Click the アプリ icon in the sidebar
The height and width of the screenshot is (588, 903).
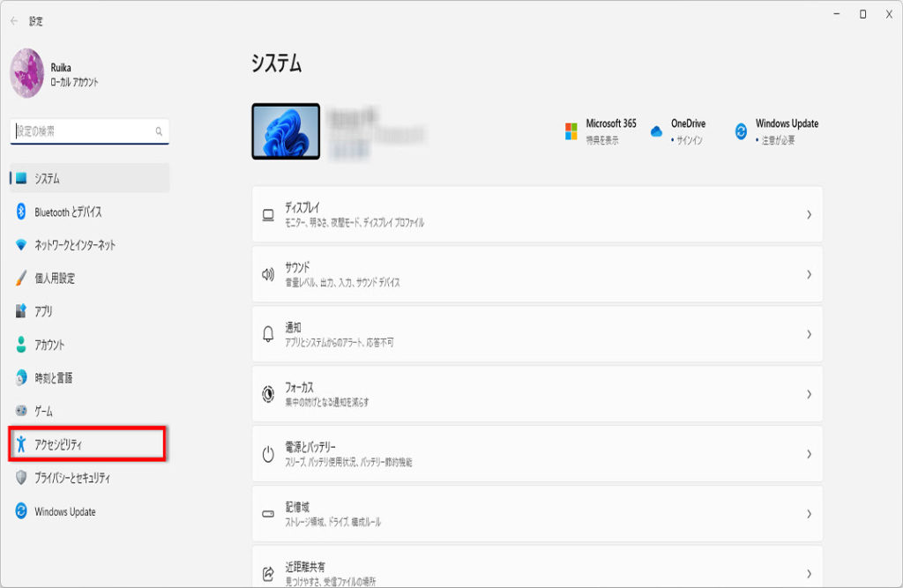[22, 311]
